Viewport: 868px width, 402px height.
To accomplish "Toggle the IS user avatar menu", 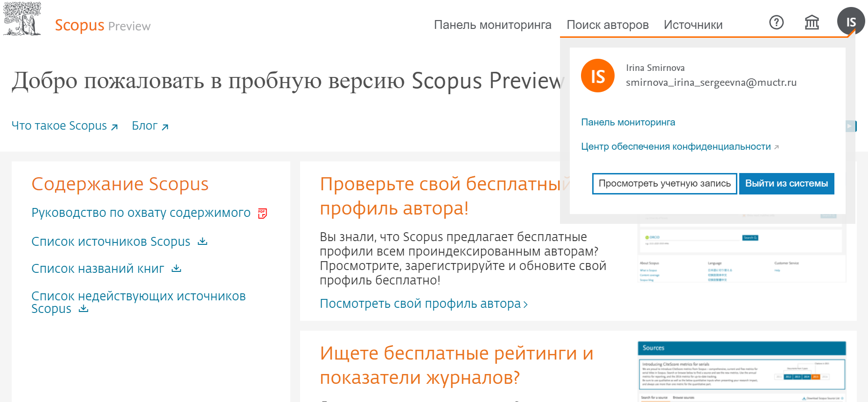I will click(x=850, y=22).
